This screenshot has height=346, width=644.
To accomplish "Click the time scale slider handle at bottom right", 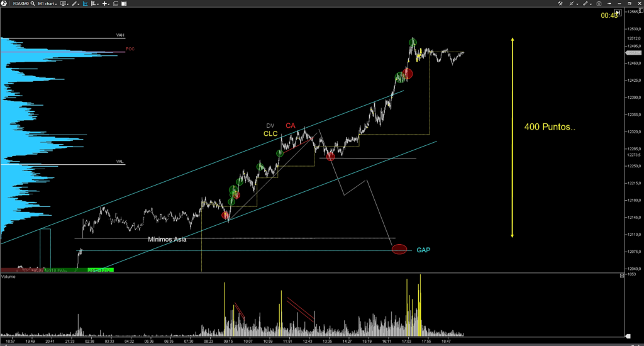I will (x=626, y=335).
